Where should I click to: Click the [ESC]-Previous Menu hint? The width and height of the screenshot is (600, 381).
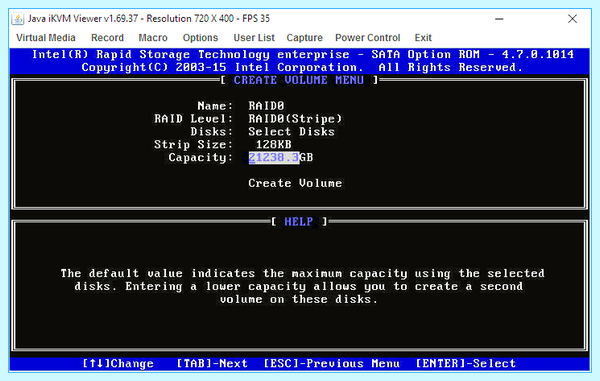click(331, 363)
